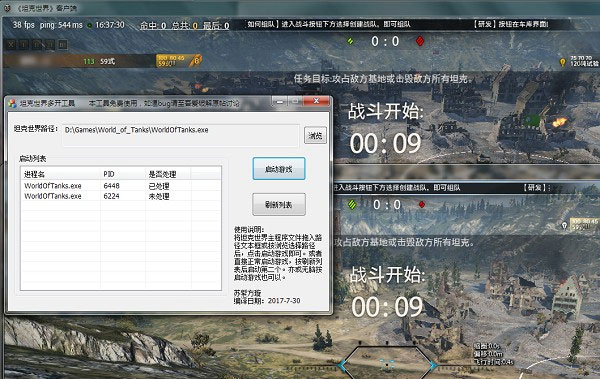The height and width of the screenshot is (379, 600).
Task: Select the last panel mode icon marked III
Action: pyautogui.click(x=63, y=45)
